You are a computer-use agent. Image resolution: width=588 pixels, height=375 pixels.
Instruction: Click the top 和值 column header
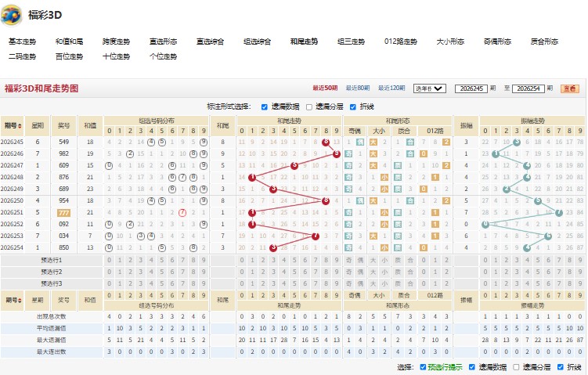tap(90, 125)
